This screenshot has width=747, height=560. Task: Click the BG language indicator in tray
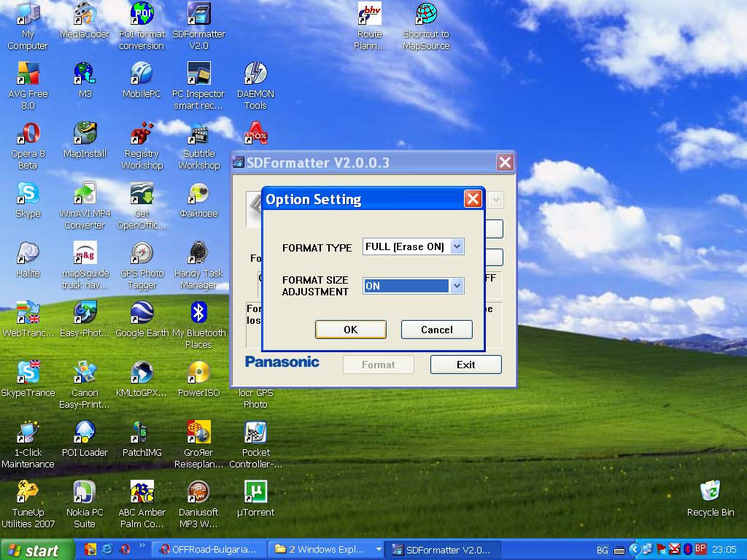click(603, 550)
